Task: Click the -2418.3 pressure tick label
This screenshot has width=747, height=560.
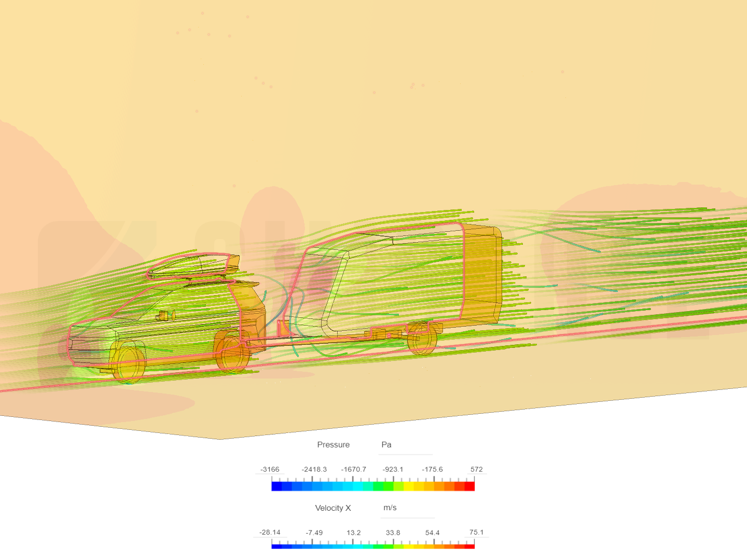Action: tap(314, 469)
